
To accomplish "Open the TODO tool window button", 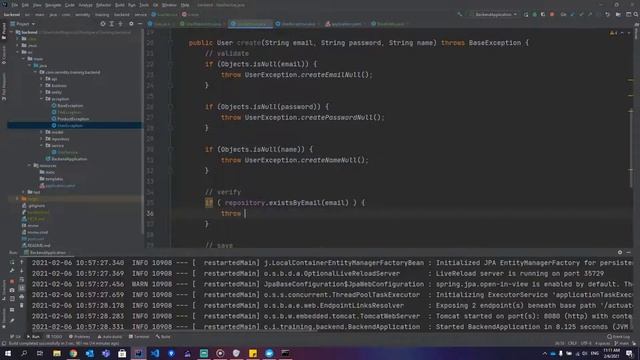I will tap(54, 337).
